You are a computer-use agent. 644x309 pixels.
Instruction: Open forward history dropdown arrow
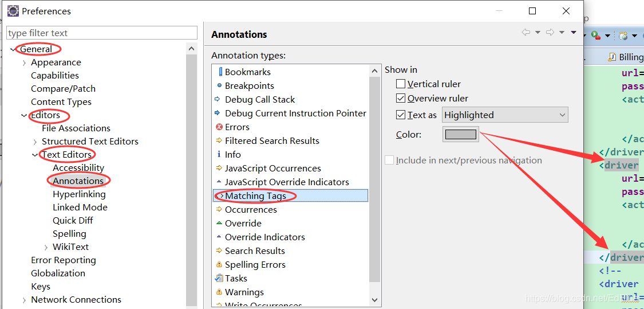562,33
